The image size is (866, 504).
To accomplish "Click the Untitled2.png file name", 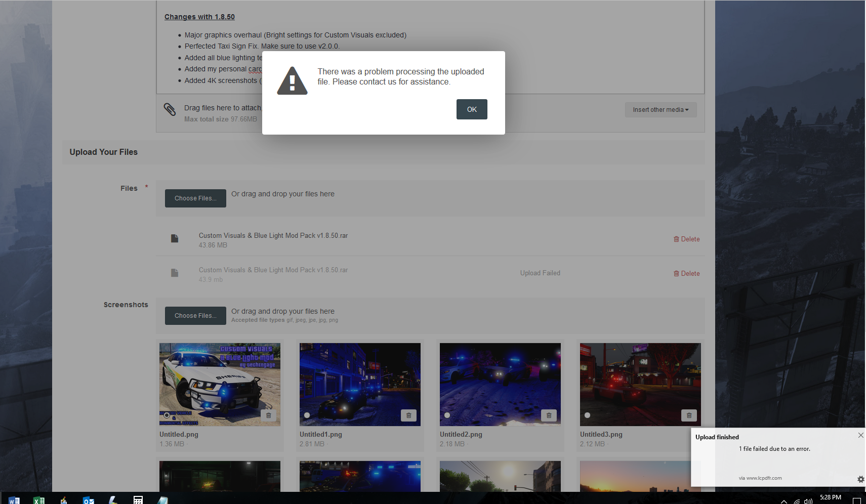I will [x=461, y=434].
